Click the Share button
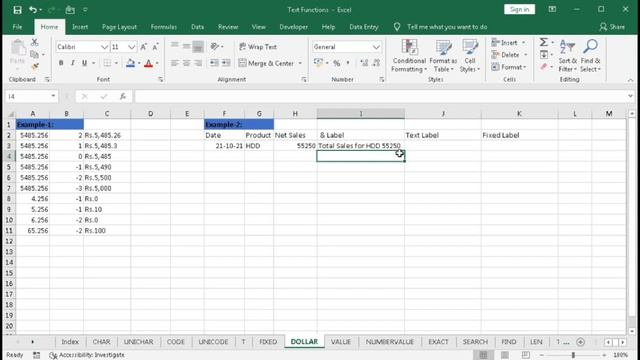 point(612,27)
